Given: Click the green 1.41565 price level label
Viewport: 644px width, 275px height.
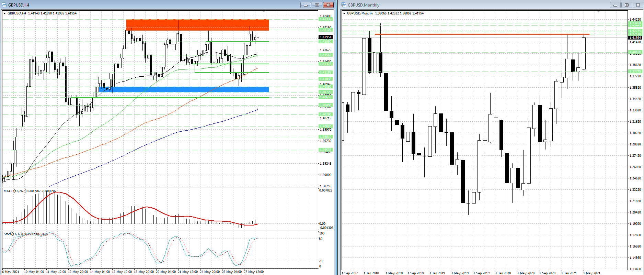Looking at the screenshot, I should pyautogui.click(x=325, y=55).
